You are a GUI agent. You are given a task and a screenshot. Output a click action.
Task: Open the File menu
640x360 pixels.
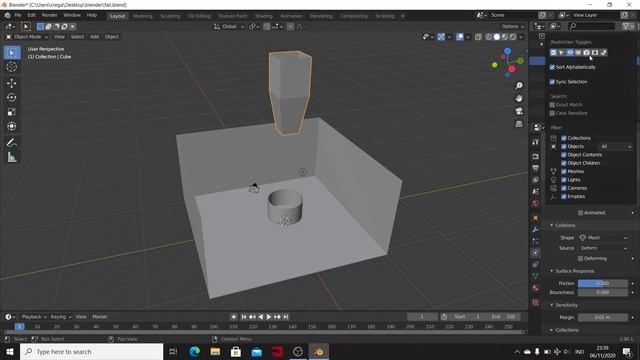18,15
